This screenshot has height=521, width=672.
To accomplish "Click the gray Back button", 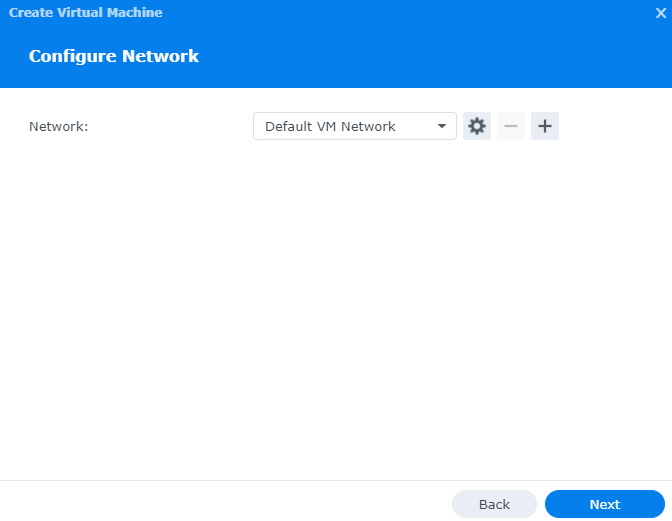I will pos(494,504).
